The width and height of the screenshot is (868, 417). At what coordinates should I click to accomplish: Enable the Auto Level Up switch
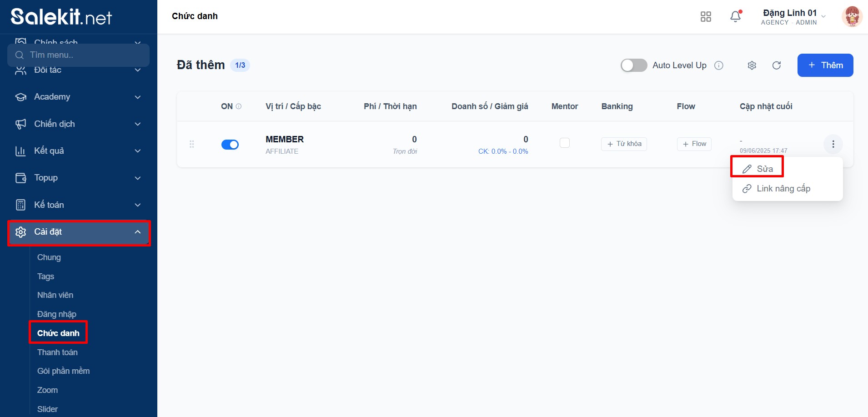pos(633,65)
